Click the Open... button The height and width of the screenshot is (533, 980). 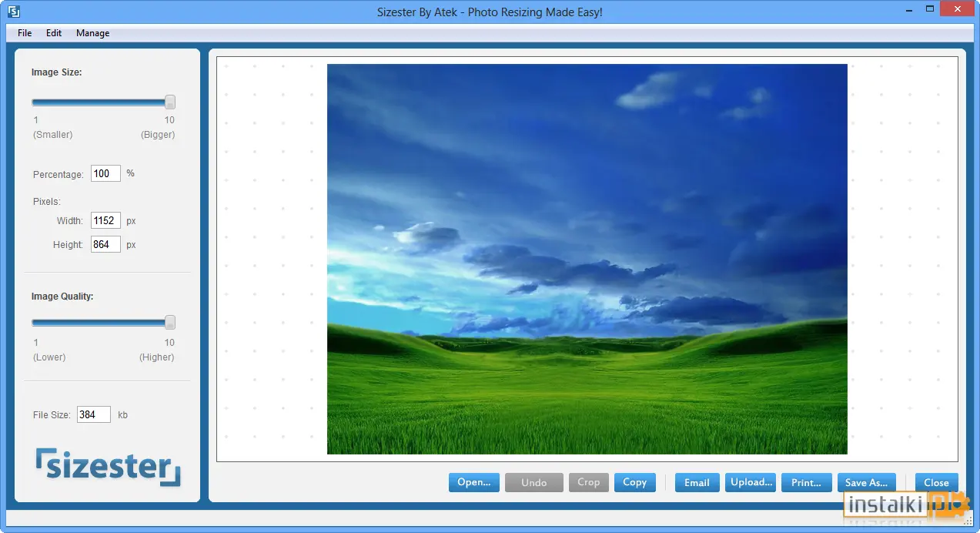click(x=474, y=482)
